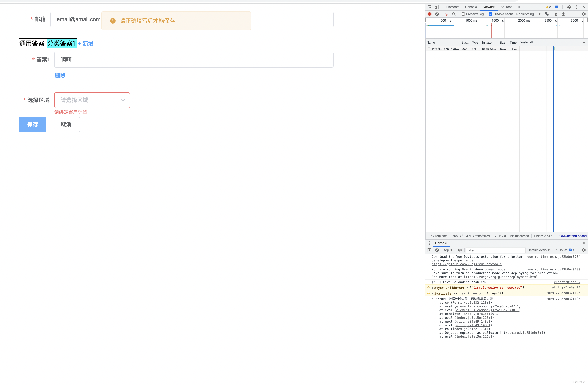Open the 请选择区域 region dropdown
588x385 pixels.
click(92, 100)
